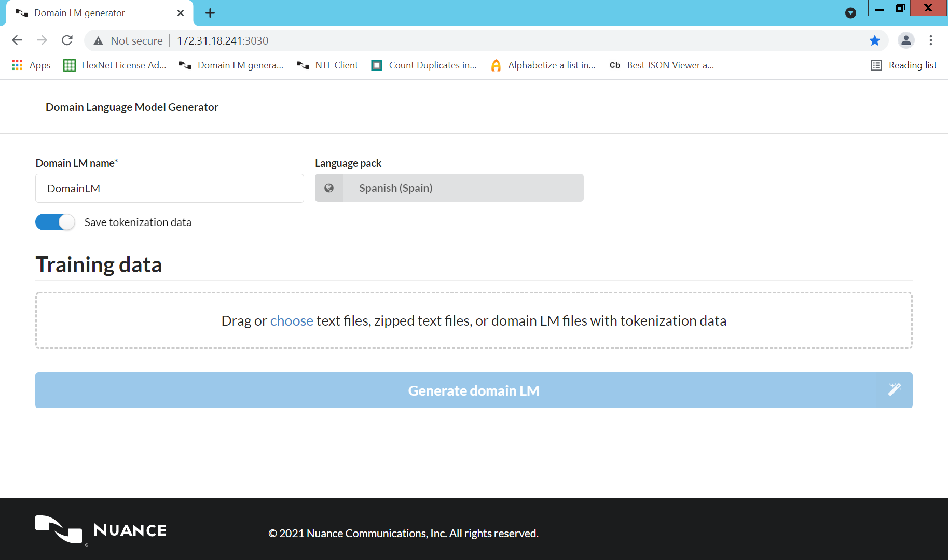Open the FlexNet License Administrator bookmark

pos(114,65)
